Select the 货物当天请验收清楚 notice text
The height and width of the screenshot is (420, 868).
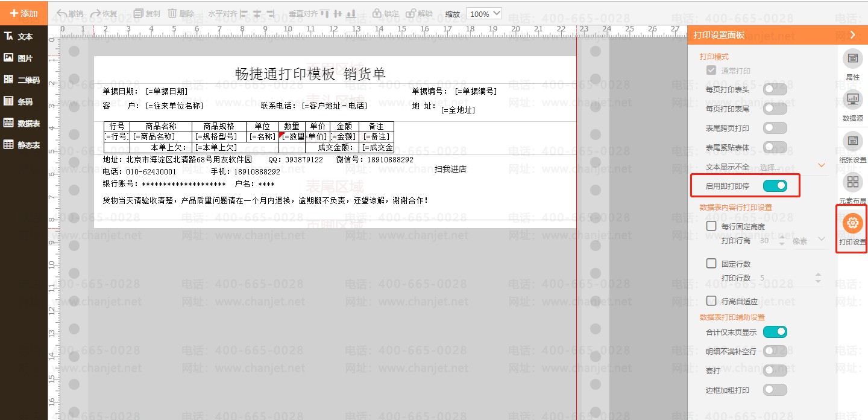pos(266,200)
